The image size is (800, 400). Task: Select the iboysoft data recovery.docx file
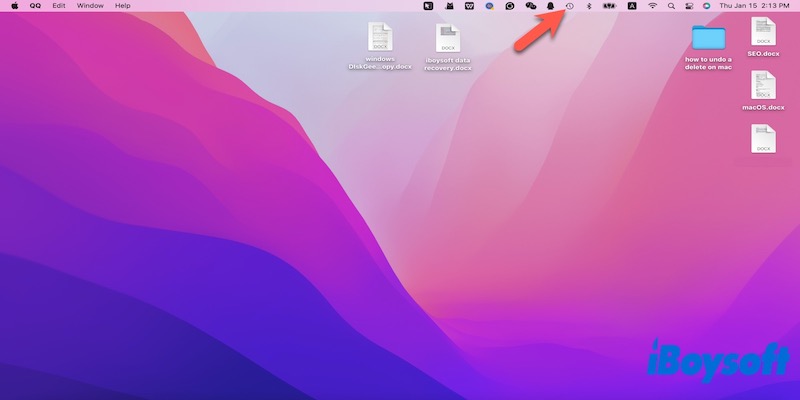[447, 39]
